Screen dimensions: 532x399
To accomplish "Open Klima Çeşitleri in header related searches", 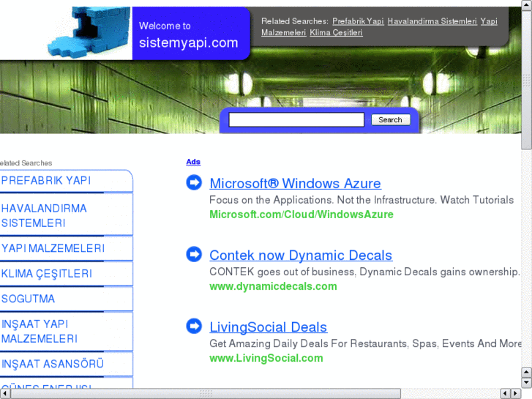I will coord(336,33).
